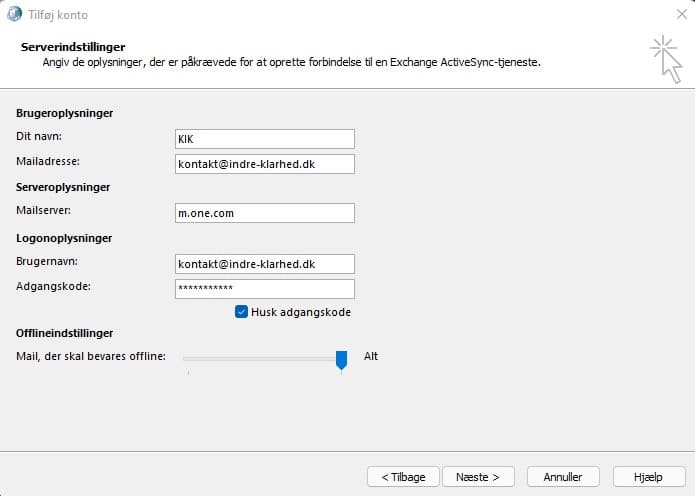This screenshot has height=496, width=695.
Task: Go back with the Tilbage button
Action: coord(403,476)
